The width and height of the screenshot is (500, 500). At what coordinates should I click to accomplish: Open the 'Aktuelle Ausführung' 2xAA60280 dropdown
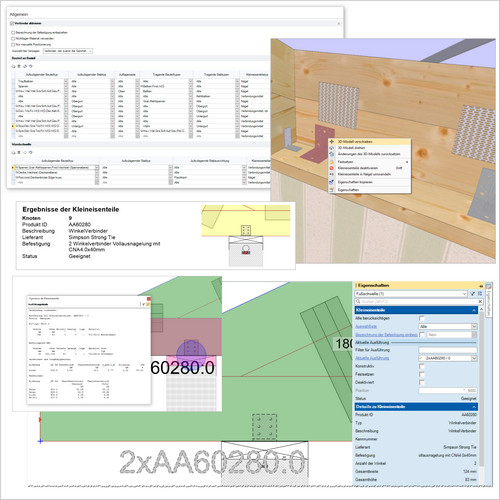click(x=448, y=358)
